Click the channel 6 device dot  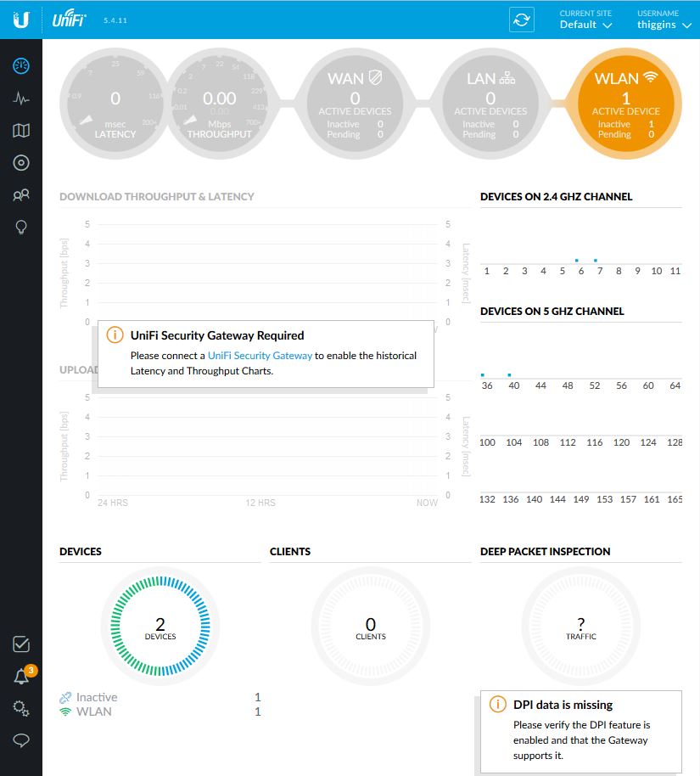[577, 261]
